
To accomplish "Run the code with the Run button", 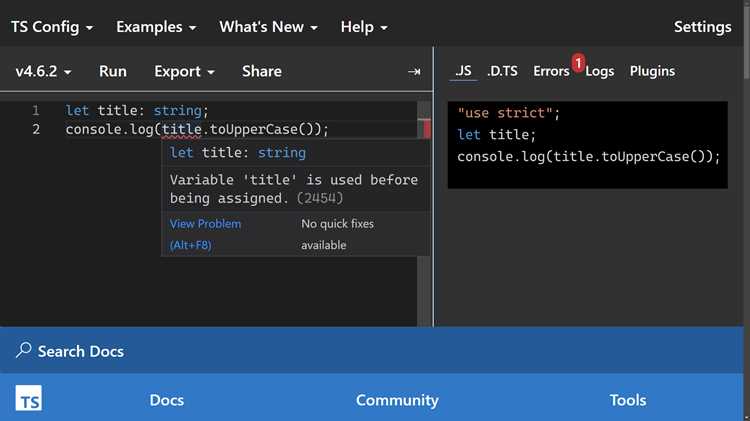I will [113, 71].
